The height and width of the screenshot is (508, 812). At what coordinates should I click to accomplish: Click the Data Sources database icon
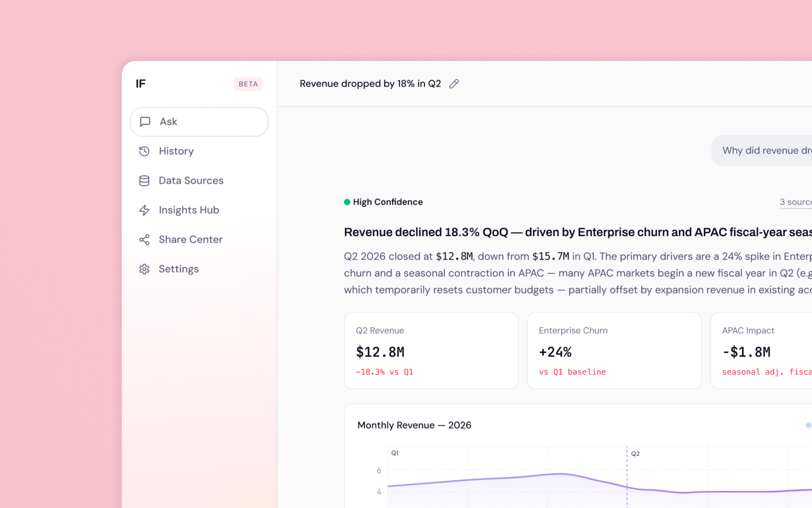click(x=144, y=181)
